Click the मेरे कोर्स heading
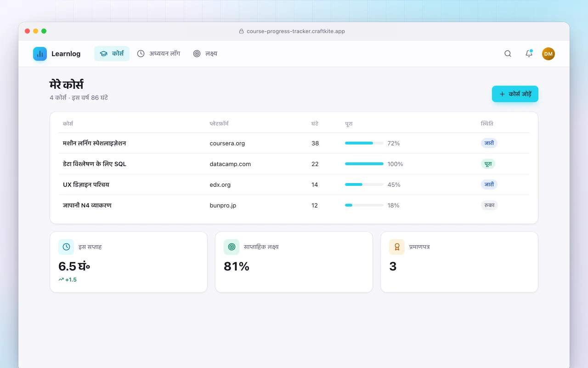The width and height of the screenshot is (588, 368). coord(67,85)
